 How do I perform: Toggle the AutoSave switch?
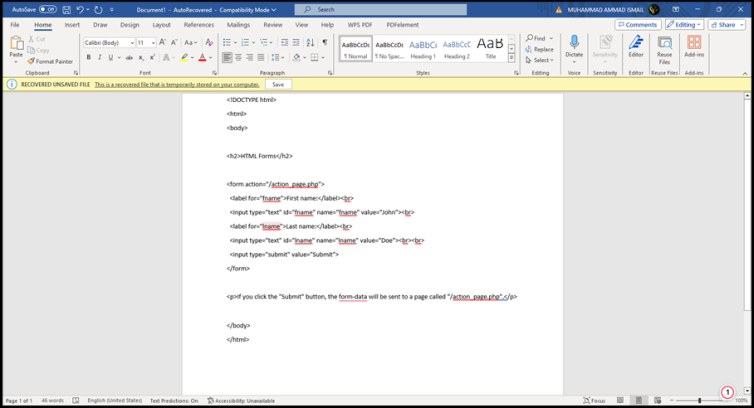pos(47,9)
